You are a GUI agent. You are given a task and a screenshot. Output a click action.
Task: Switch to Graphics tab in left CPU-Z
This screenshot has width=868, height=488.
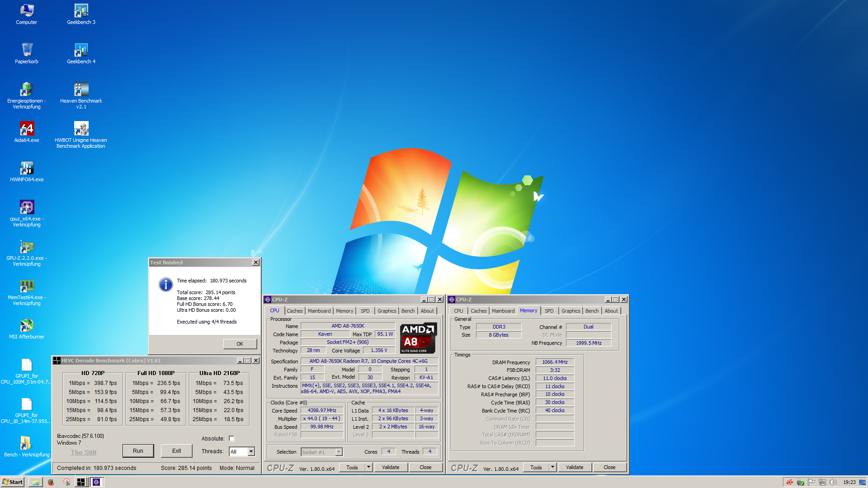click(387, 311)
